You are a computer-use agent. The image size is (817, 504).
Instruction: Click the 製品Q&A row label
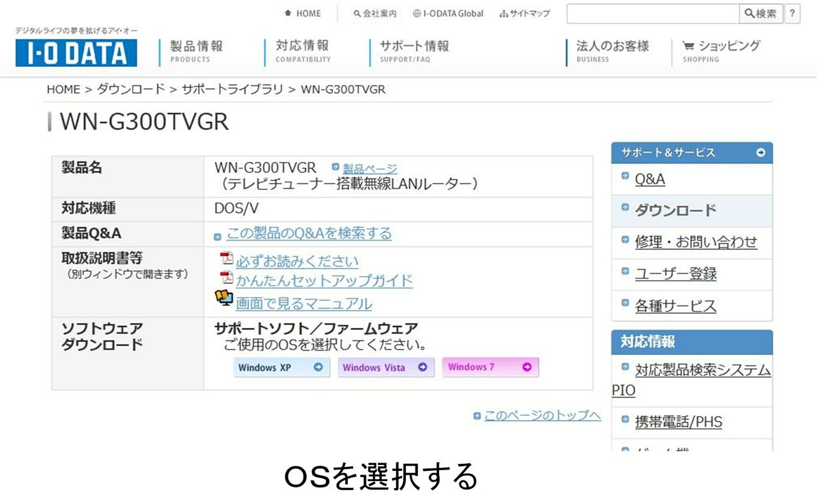point(91,233)
